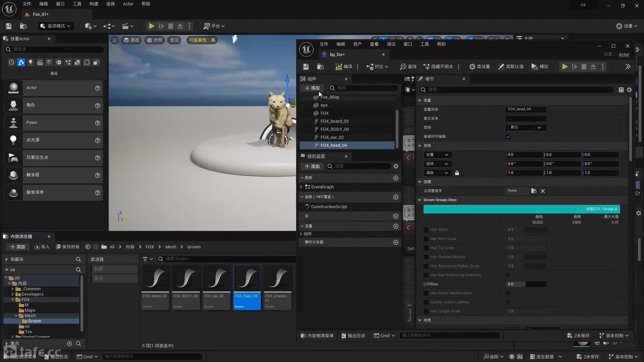Open the variable category dropdown
Screen dimensions: 644x362
526,128
